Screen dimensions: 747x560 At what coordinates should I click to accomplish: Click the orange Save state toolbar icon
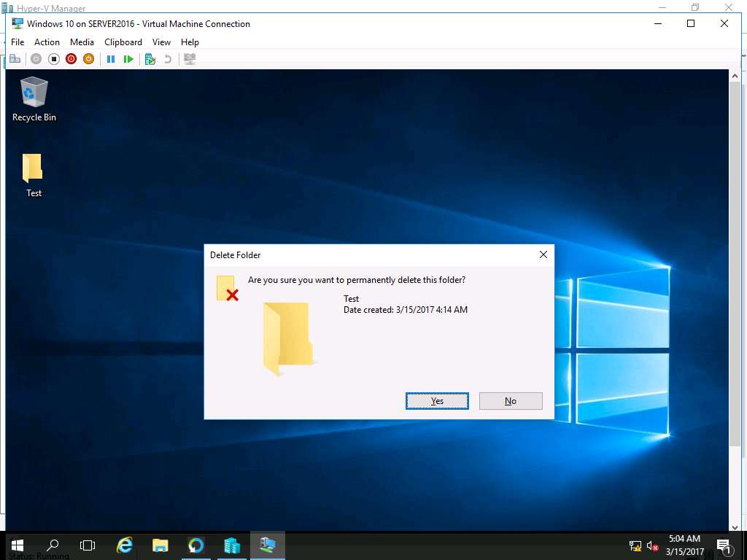point(88,59)
